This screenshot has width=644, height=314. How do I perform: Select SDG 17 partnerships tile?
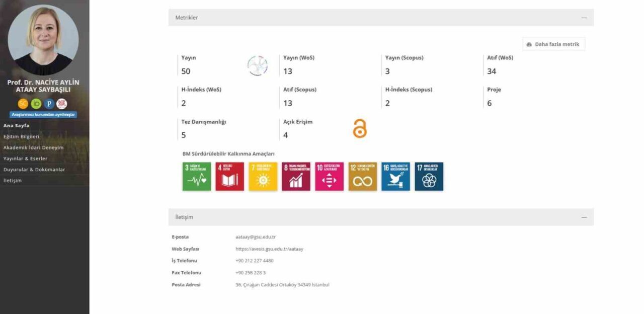[x=429, y=177]
